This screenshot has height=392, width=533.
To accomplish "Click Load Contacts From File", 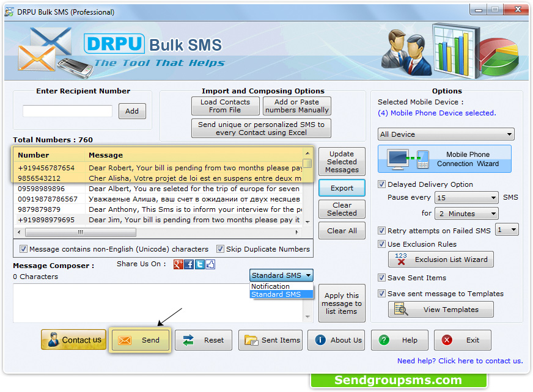I will point(225,105).
